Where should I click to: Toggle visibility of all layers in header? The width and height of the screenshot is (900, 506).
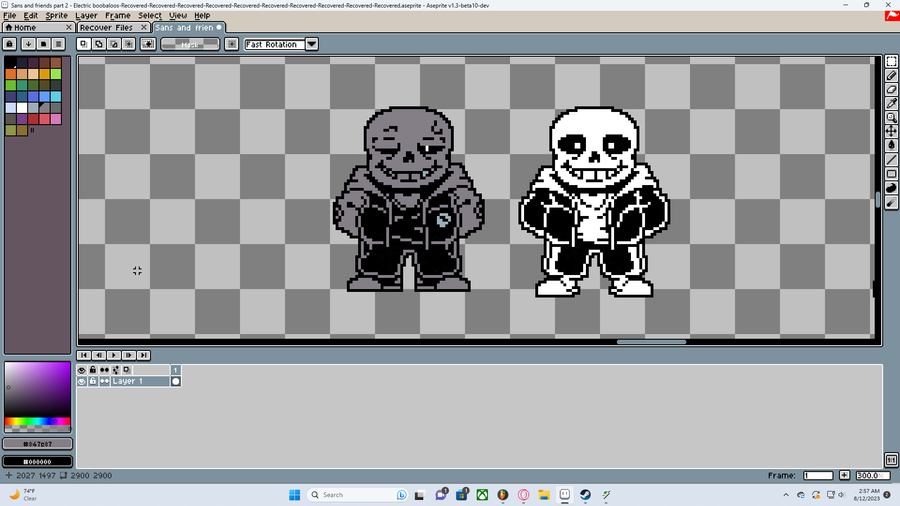point(82,370)
